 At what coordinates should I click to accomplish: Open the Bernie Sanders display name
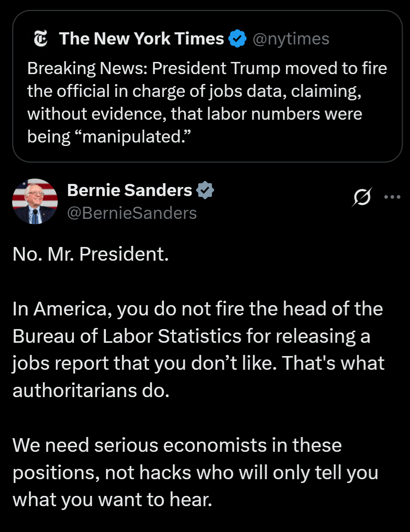click(130, 190)
